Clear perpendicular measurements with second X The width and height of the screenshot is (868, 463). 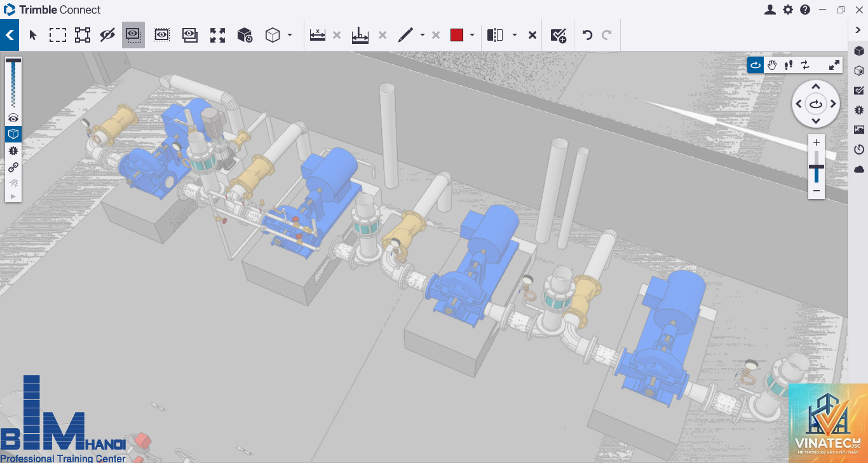(383, 36)
